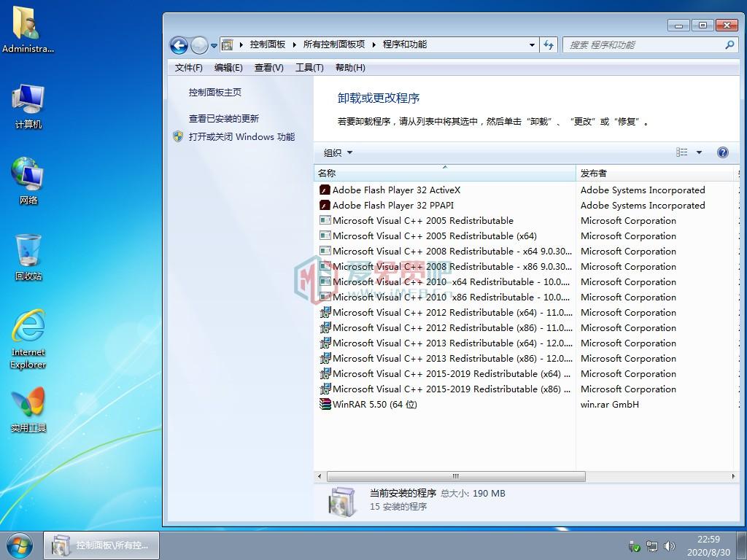
Task: Click the blue help question mark icon
Action: (722, 152)
